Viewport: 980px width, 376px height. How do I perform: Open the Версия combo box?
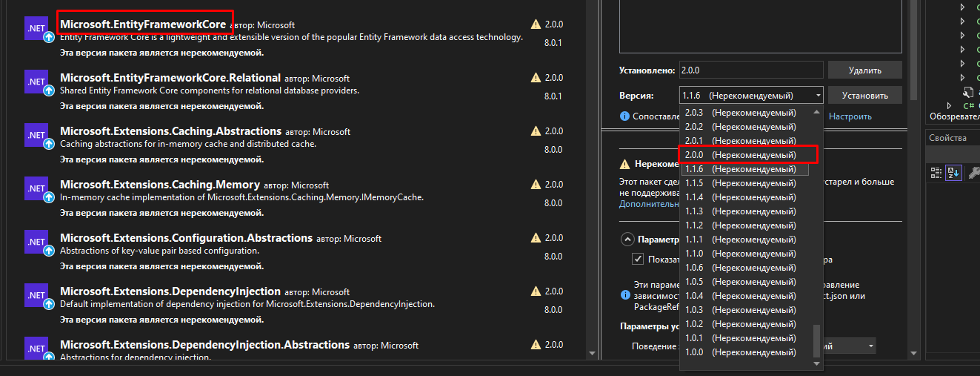point(751,96)
